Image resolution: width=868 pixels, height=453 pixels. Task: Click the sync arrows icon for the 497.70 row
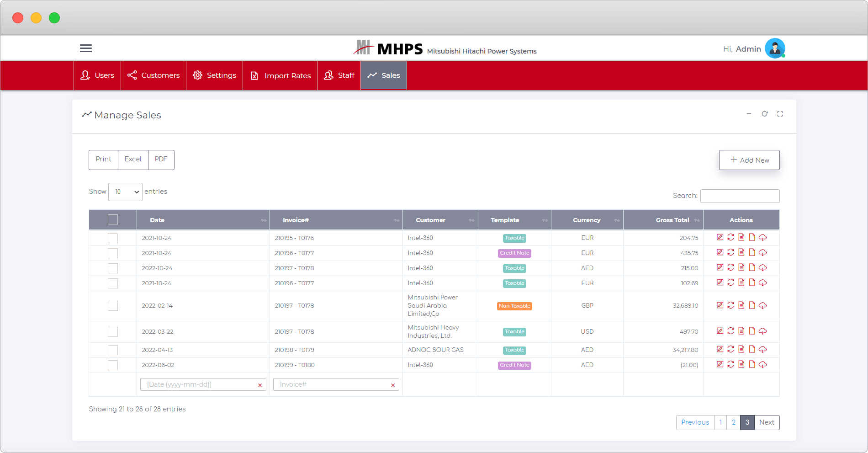[730, 331]
